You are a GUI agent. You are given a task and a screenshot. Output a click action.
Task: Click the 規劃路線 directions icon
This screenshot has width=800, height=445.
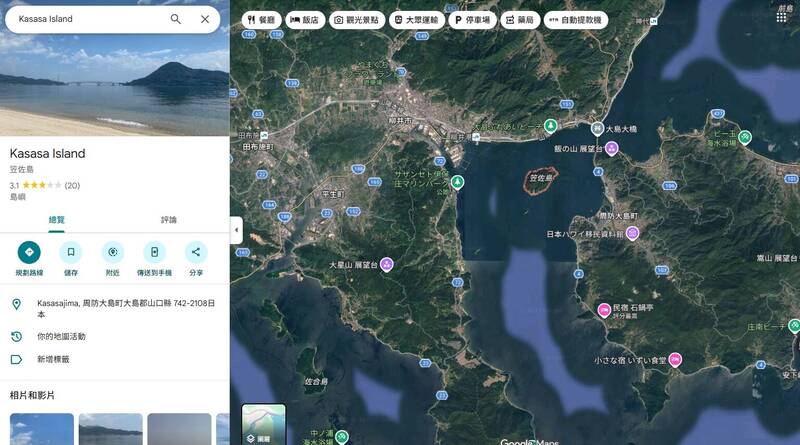29,252
